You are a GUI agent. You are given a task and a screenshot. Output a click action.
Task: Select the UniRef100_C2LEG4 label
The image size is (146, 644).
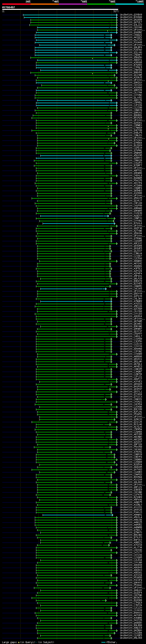click(131, 560)
